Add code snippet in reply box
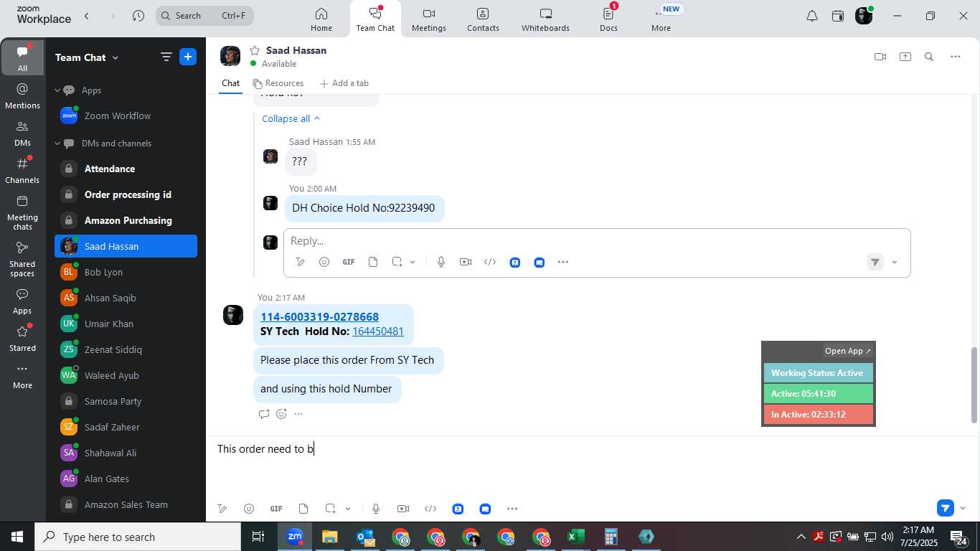This screenshot has height=551, width=980. point(490,262)
